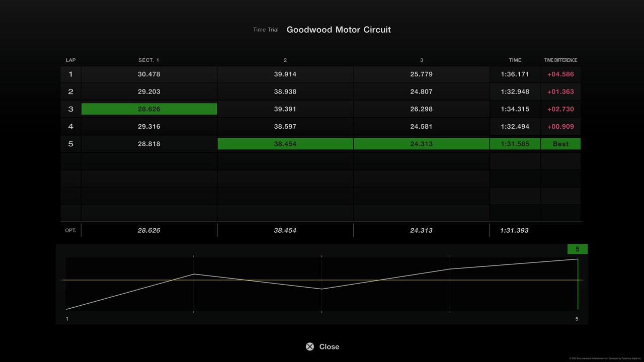The height and width of the screenshot is (362, 644).
Task: Click the optimal lap time 1:31.393
Action: click(514, 230)
